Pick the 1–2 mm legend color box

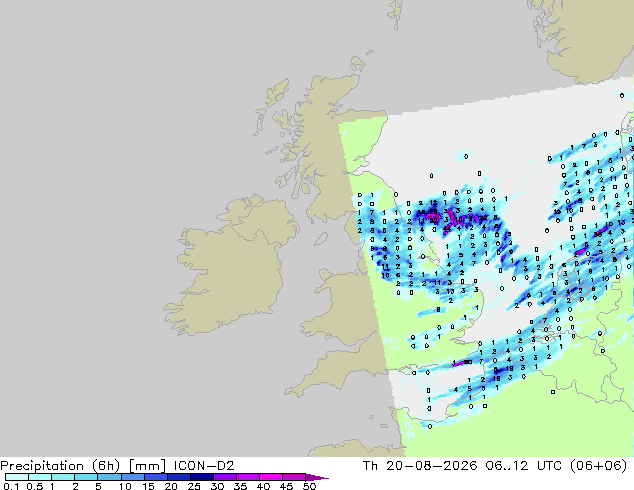pos(63,477)
